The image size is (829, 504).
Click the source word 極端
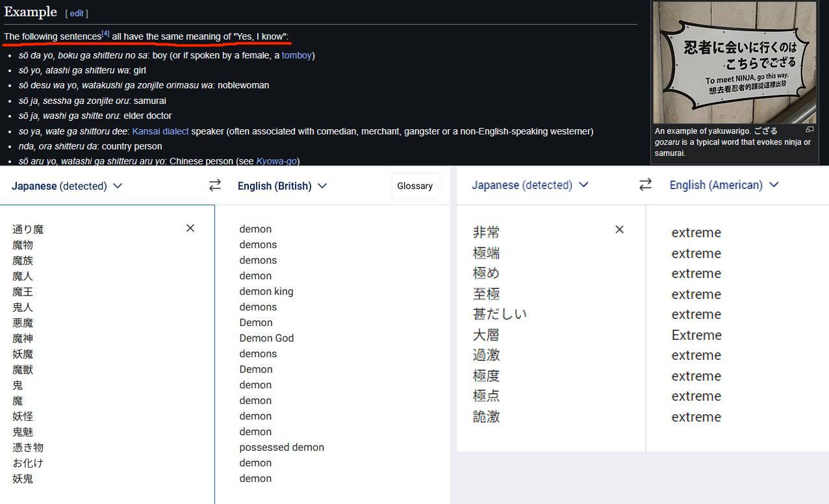point(486,253)
